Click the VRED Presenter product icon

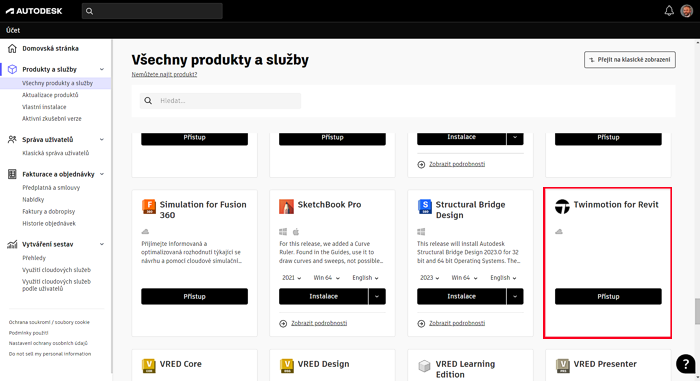point(562,366)
